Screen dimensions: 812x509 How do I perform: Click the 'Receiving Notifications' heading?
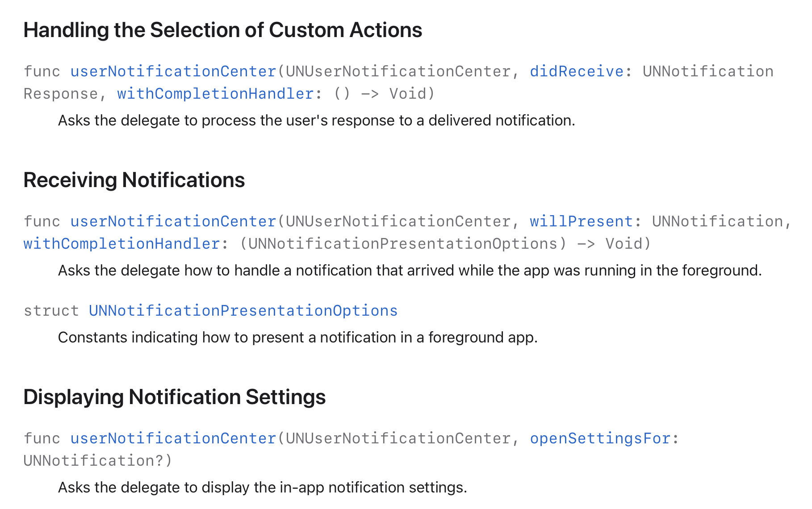click(134, 180)
